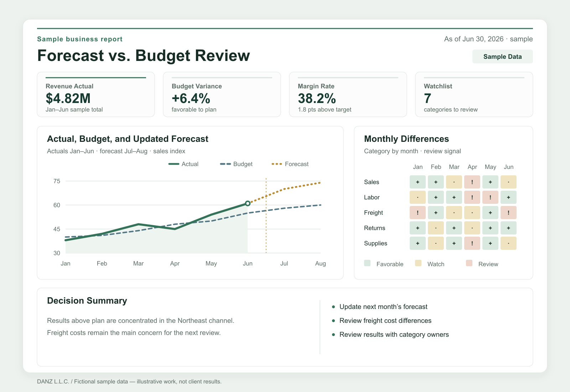The width and height of the screenshot is (570, 392).
Task: Click the Margin Rate 38.2% value
Action: [317, 98]
